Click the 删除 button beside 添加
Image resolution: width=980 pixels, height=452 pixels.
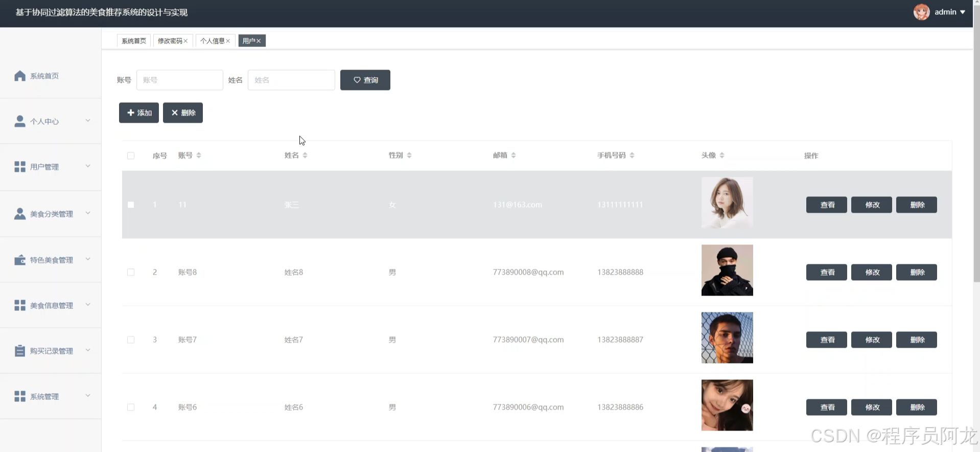pyautogui.click(x=183, y=112)
